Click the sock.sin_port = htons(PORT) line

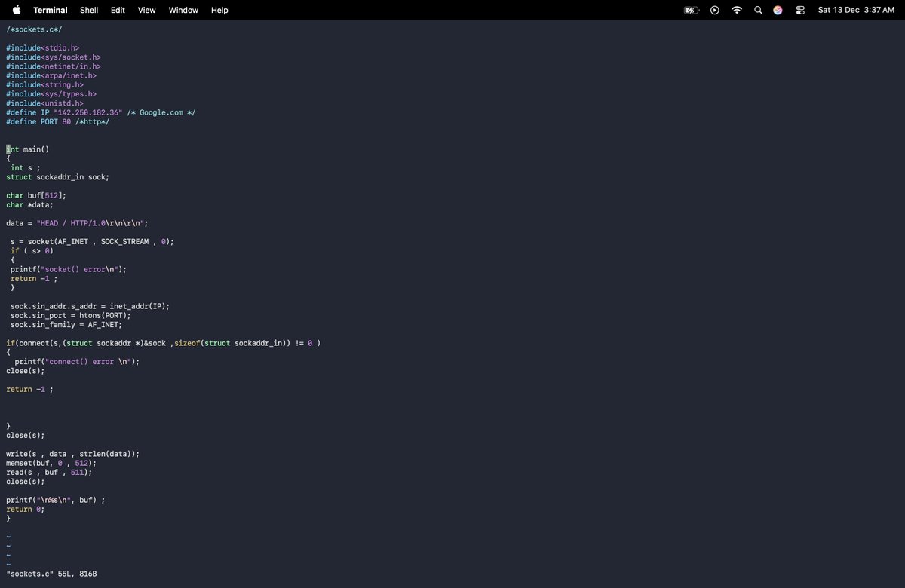coord(71,315)
